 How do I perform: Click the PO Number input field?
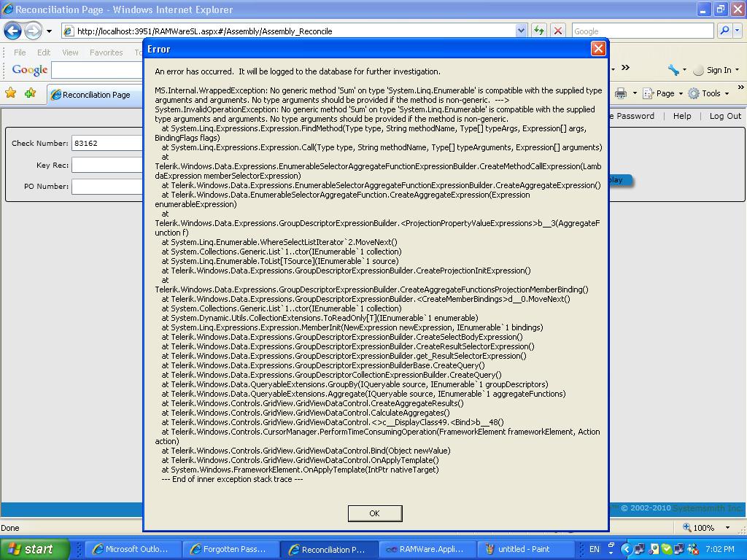pos(108,186)
